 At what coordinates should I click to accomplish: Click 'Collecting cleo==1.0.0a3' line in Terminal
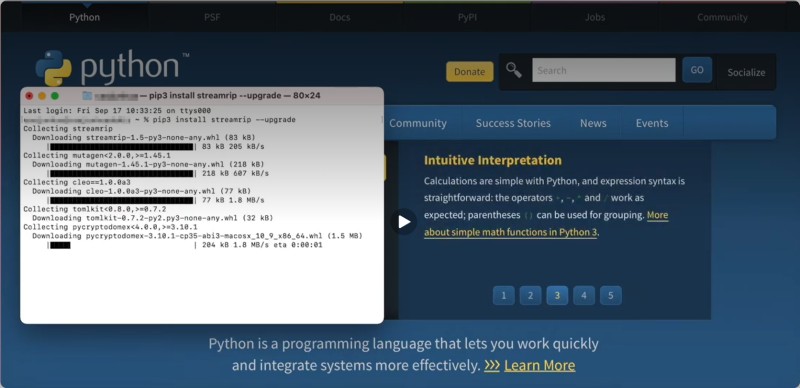point(77,182)
